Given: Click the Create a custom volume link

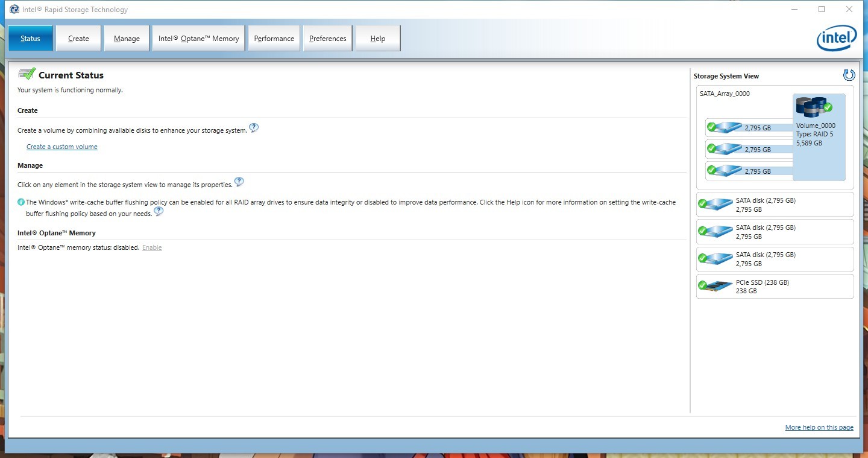Looking at the screenshot, I should click(61, 147).
